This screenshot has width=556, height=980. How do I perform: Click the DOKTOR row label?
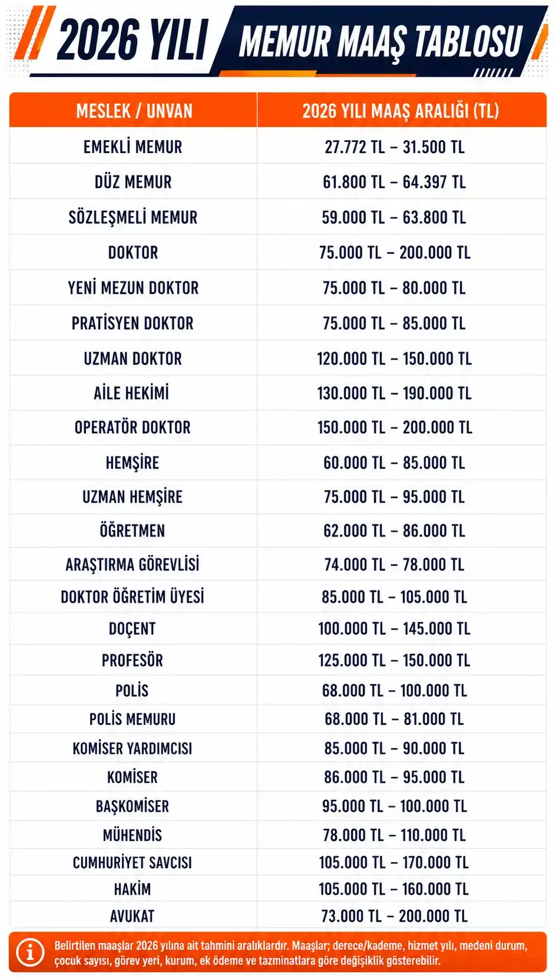tap(133, 253)
